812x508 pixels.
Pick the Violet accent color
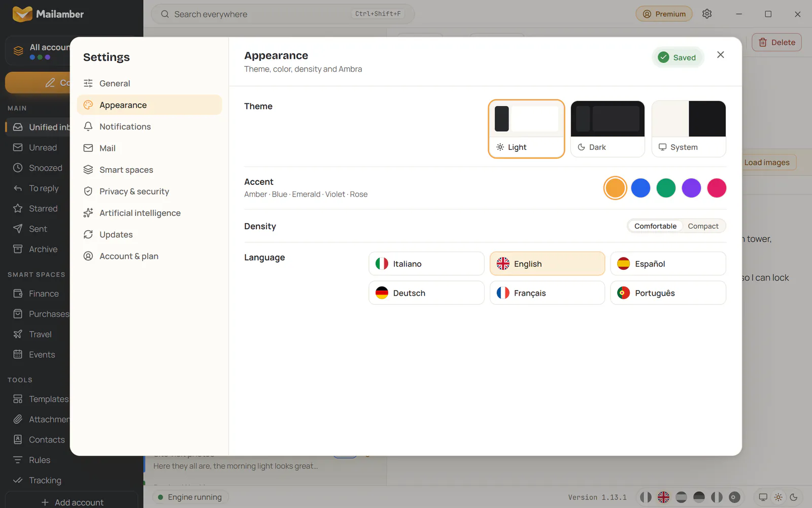[x=691, y=188]
